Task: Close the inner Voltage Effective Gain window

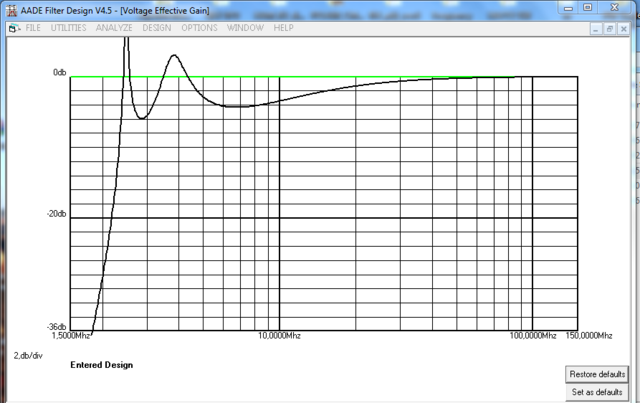Action: point(625,29)
